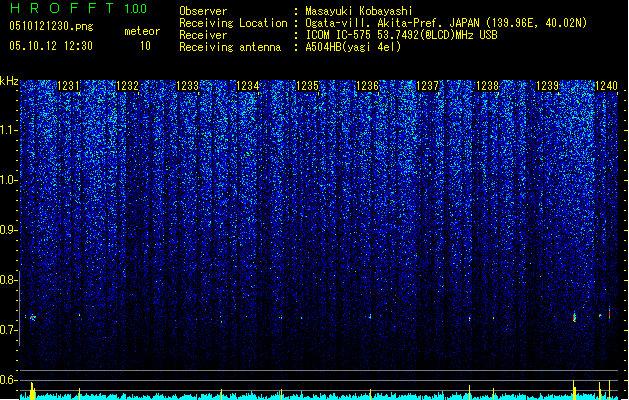
Task: Click the 1240 time marker
Action: [607, 86]
